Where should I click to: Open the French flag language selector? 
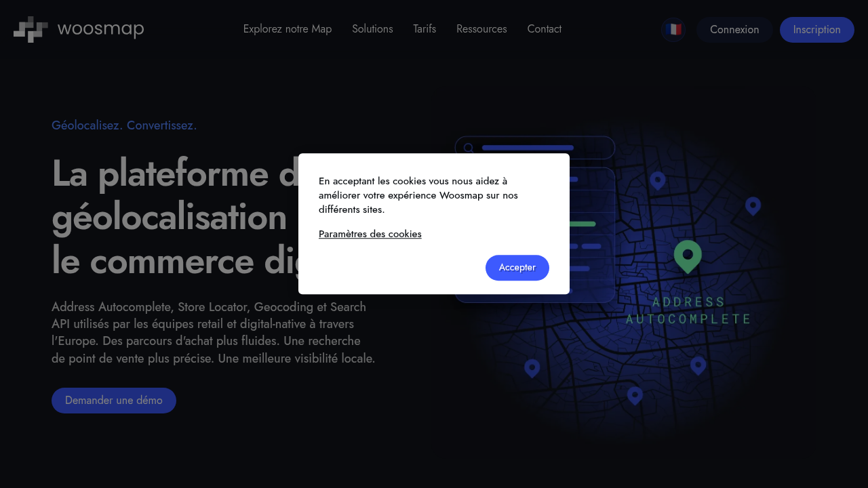pos(673,30)
